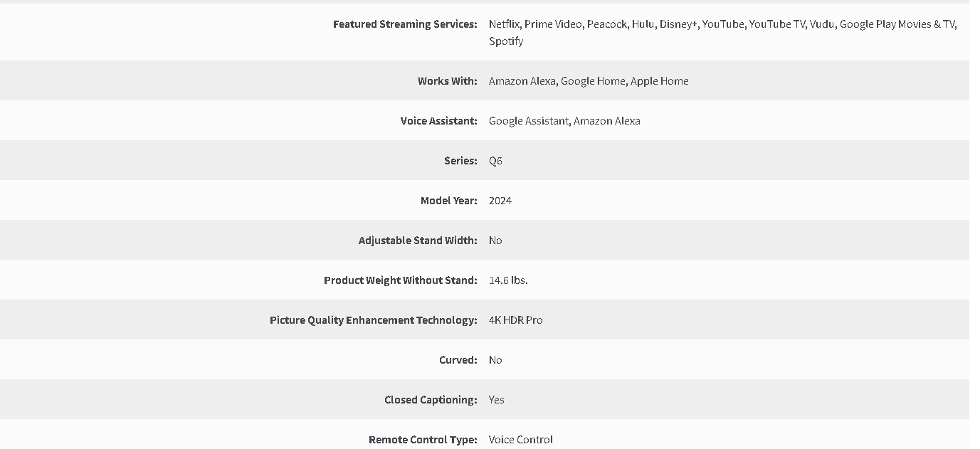Screen dimensions: 980x449
Task: Click the Q6 series value
Action: point(495,161)
